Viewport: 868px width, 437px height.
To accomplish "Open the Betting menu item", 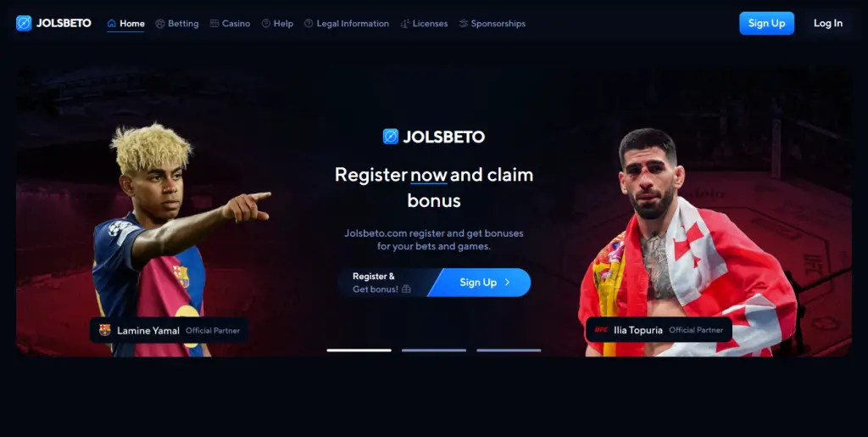I will tap(177, 23).
